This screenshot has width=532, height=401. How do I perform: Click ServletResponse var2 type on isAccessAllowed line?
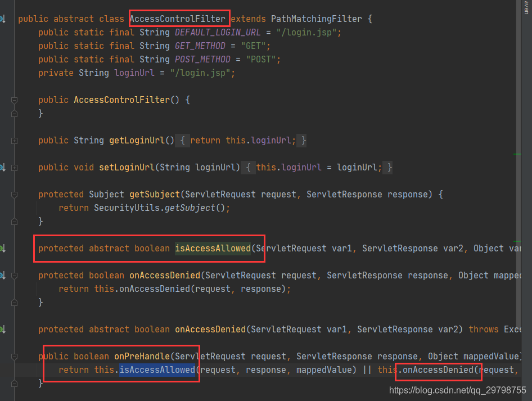pos(400,249)
